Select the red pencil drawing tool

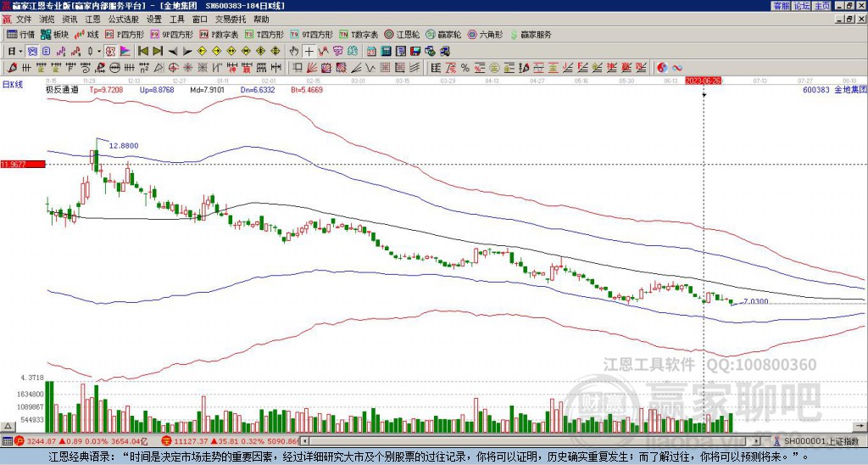coord(12,68)
